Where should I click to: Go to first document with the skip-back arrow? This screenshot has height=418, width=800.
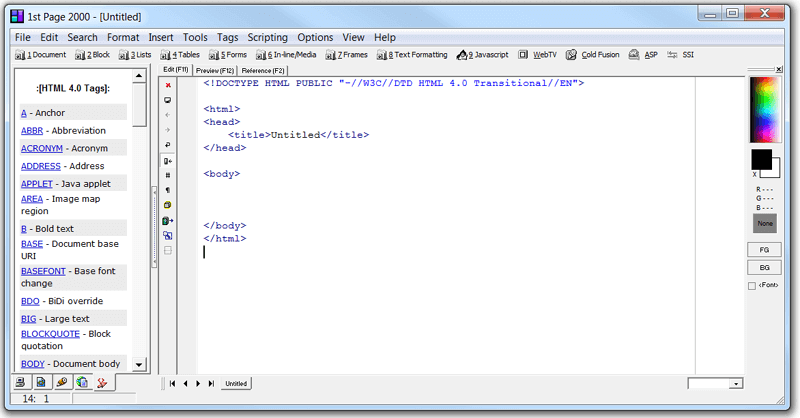pos(172,383)
